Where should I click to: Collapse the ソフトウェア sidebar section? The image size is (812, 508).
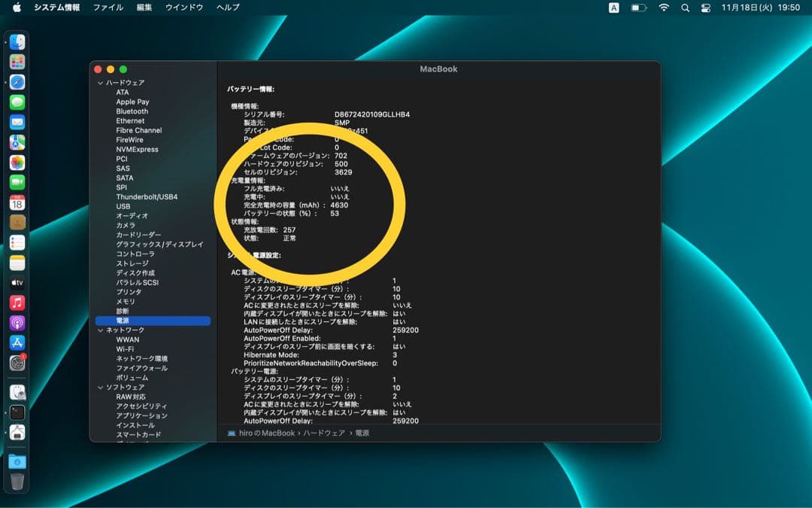(100, 388)
